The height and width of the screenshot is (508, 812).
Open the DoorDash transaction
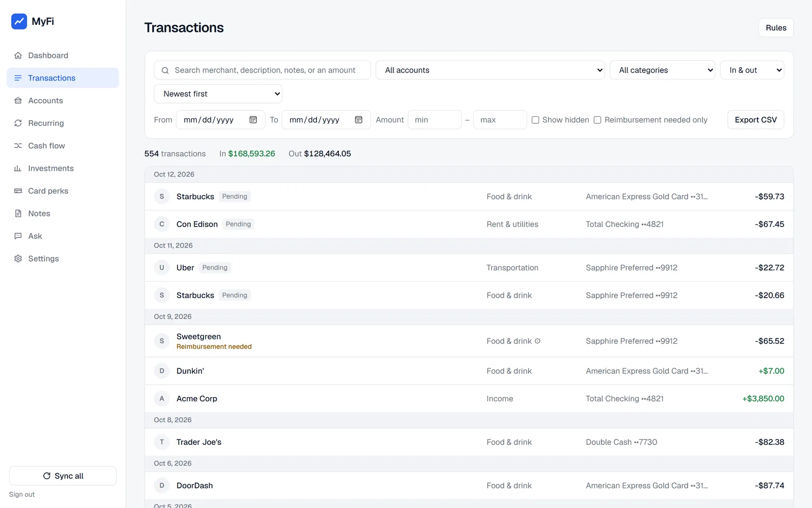pyautogui.click(x=469, y=486)
